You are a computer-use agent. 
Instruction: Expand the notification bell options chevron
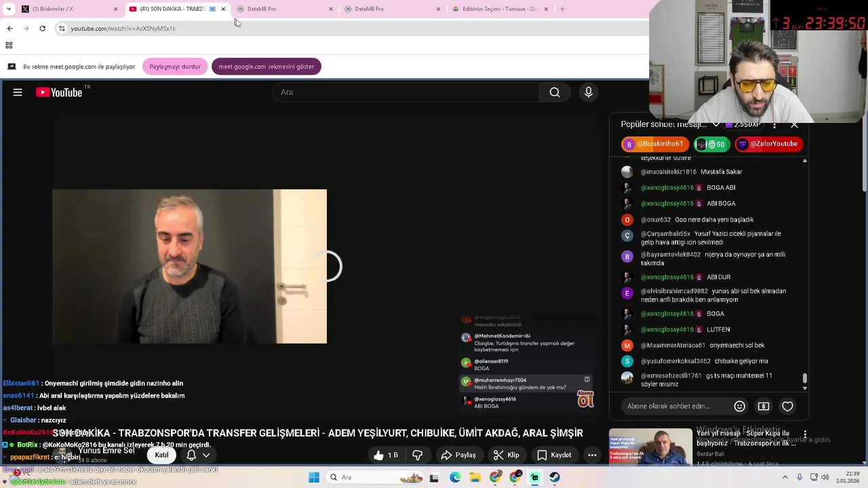coord(206,455)
